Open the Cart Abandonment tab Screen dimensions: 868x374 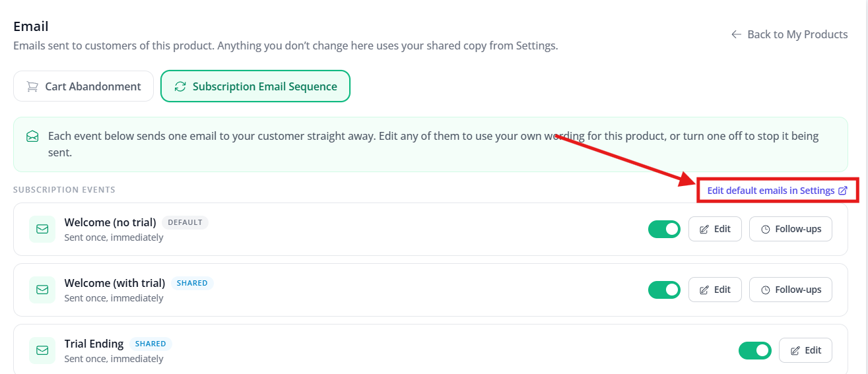click(83, 86)
